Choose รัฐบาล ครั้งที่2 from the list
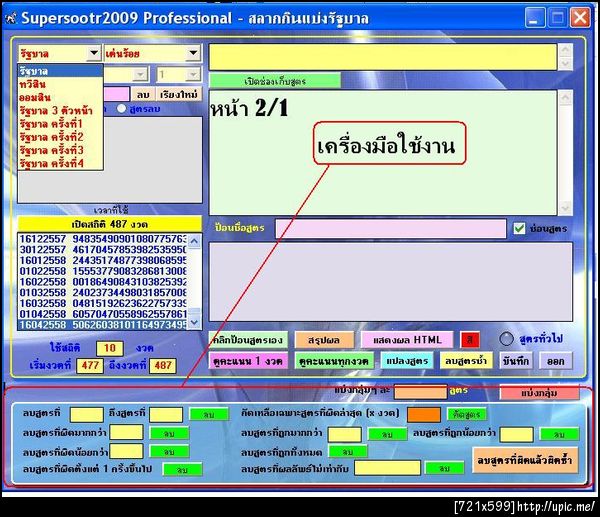600x517 pixels. pos(60,137)
